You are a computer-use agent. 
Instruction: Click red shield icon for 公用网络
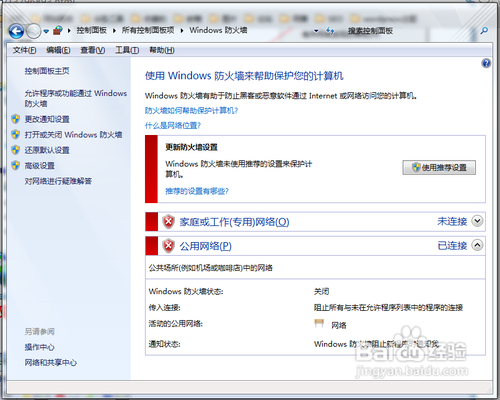click(x=169, y=246)
